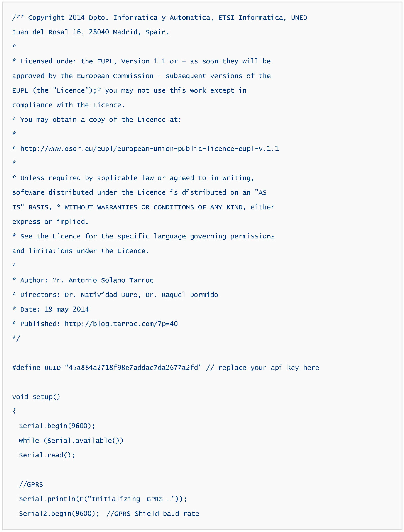The height and width of the screenshot is (532, 404).
Task: Click the "Serial.read();" line
Action: point(47,455)
